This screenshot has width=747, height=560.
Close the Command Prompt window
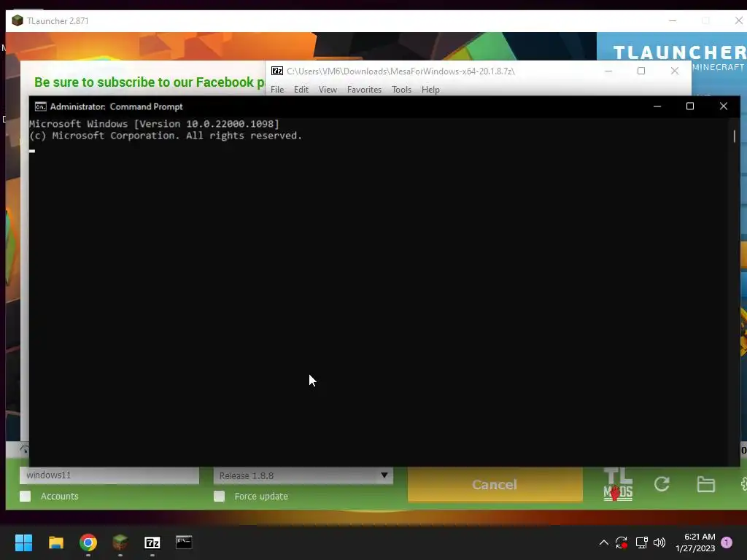pyautogui.click(x=723, y=106)
